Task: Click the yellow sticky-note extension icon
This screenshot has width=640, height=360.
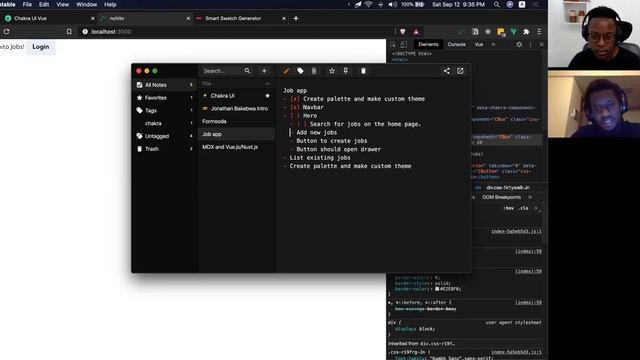Action: point(501,31)
